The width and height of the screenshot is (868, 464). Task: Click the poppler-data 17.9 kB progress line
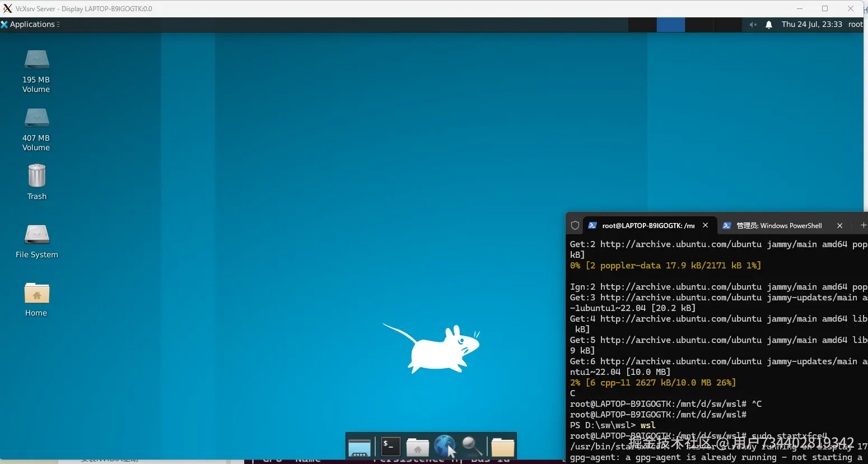(665, 265)
